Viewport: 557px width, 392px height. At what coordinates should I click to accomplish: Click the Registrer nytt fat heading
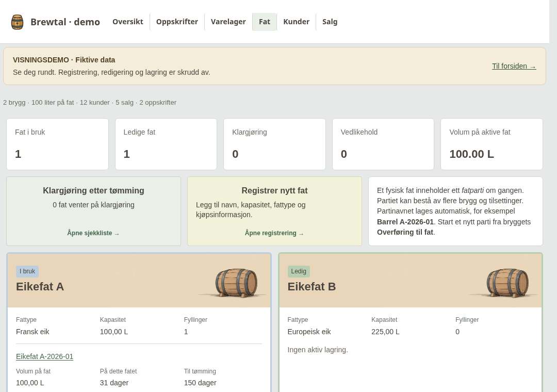(x=274, y=190)
